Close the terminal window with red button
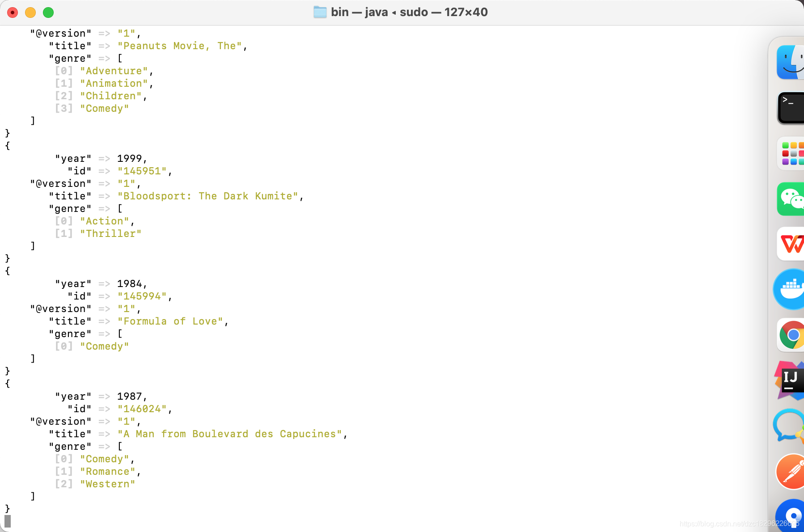Screen dimensions: 804x532 point(13,13)
